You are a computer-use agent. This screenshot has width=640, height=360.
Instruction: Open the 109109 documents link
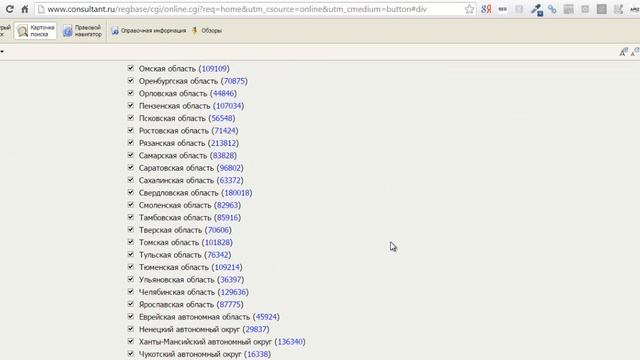point(214,69)
